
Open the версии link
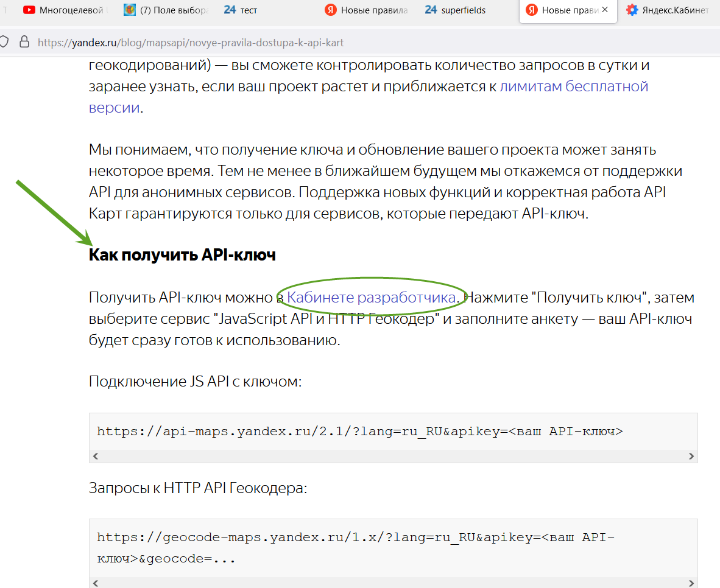115,107
